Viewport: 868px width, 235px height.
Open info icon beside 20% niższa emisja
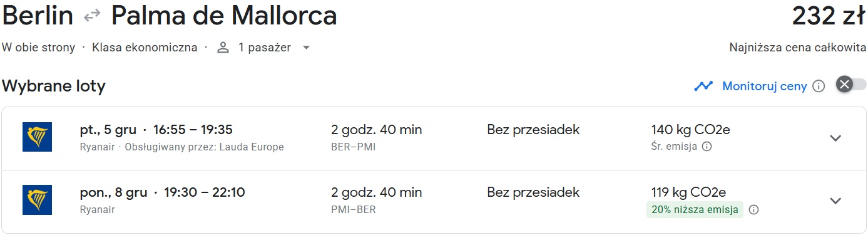pos(753,210)
